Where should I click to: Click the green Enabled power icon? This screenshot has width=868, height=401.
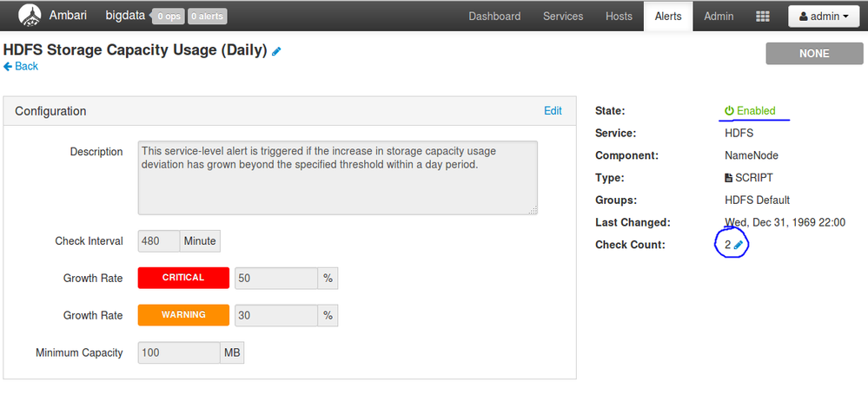click(x=729, y=111)
